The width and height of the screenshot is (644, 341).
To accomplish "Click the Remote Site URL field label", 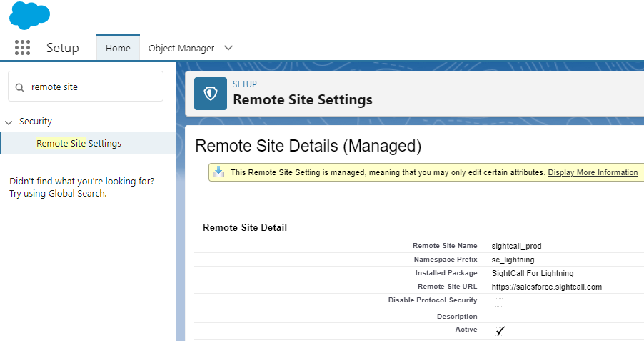I will [x=447, y=286].
